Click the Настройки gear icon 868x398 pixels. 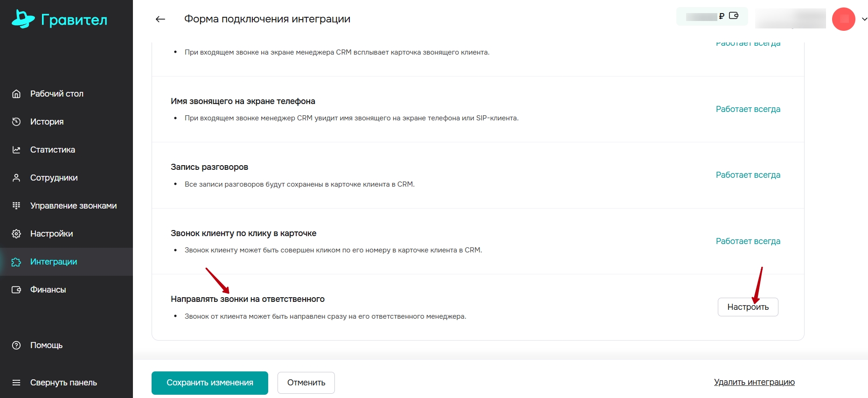point(16,234)
